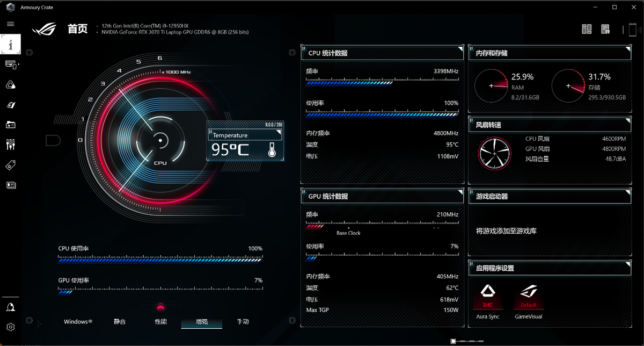The width and height of the screenshot is (644, 346).
Task: Select the 增强 turbo mode tab
Action: point(201,322)
